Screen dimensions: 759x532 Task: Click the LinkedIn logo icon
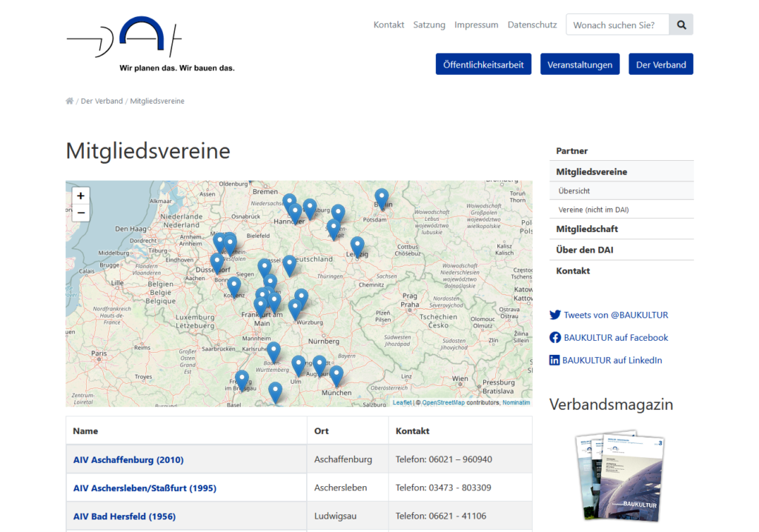click(x=554, y=360)
